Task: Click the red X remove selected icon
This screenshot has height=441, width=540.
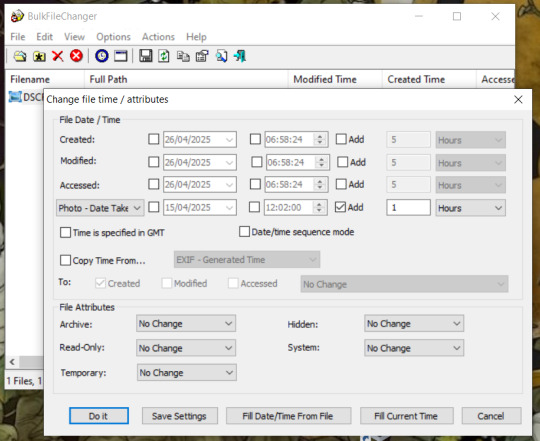Action: [x=58, y=56]
